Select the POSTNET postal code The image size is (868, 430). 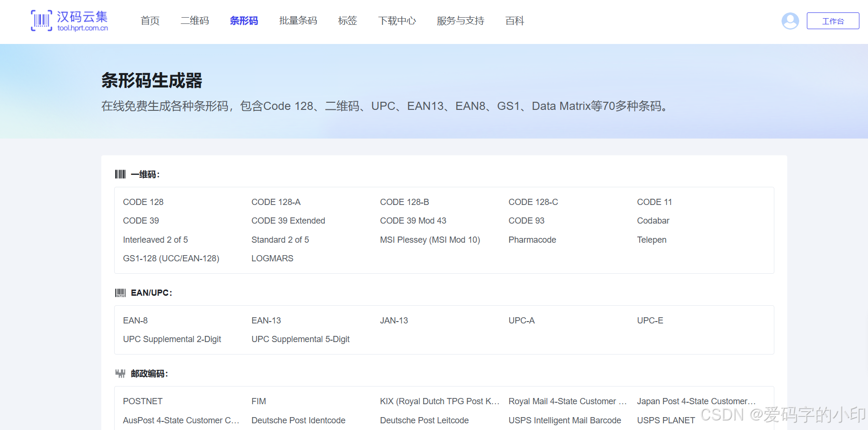point(143,401)
